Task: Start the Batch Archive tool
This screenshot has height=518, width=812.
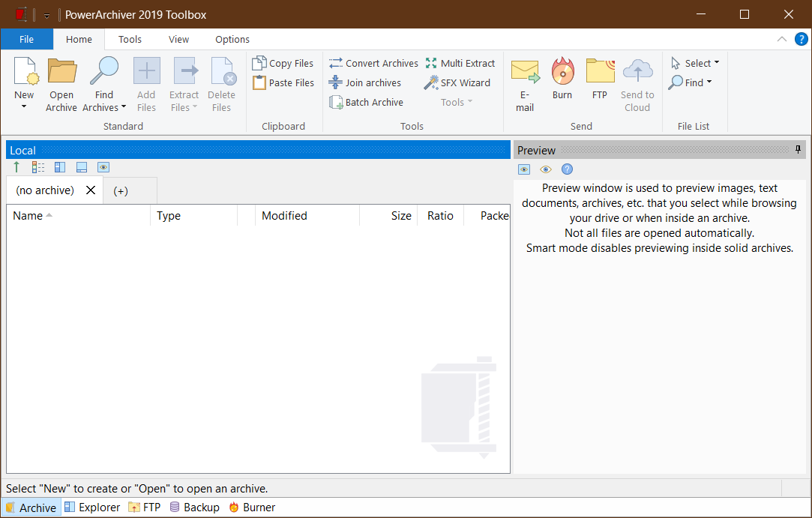Action: click(x=366, y=102)
